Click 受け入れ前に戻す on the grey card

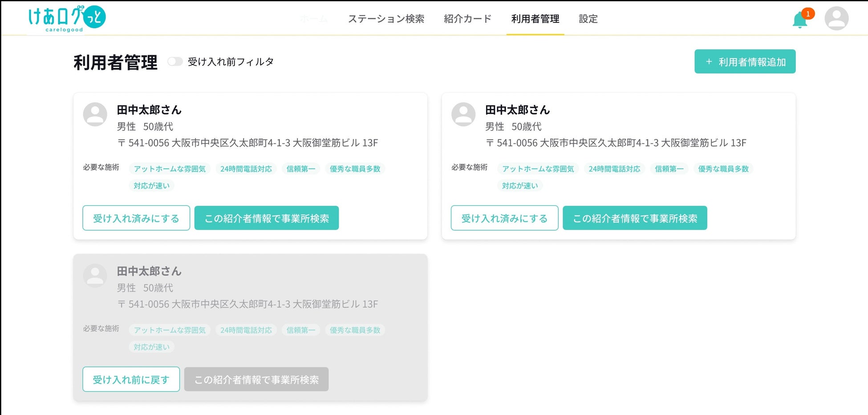(x=131, y=379)
